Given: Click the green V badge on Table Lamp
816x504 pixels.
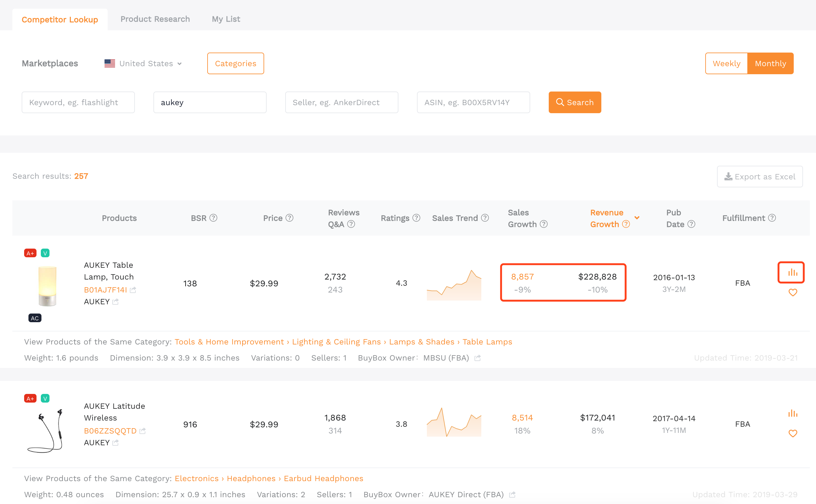Looking at the screenshot, I should [x=45, y=253].
